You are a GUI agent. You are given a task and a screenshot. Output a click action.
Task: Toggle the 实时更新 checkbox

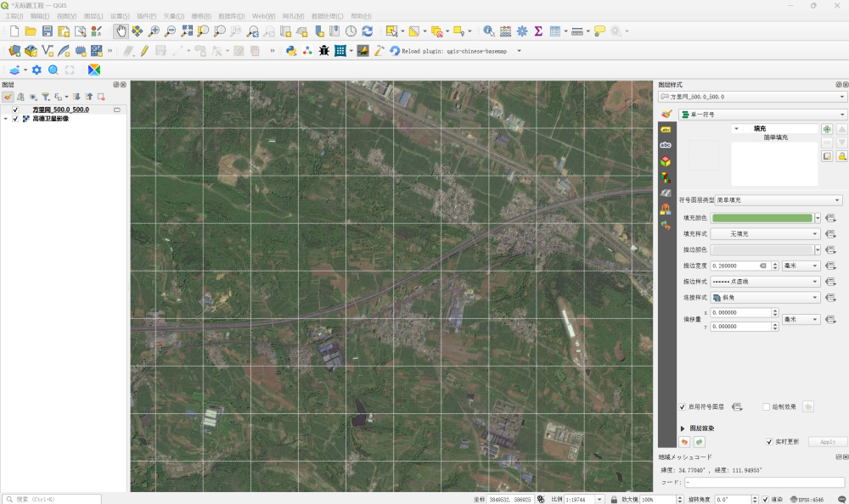pos(769,442)
